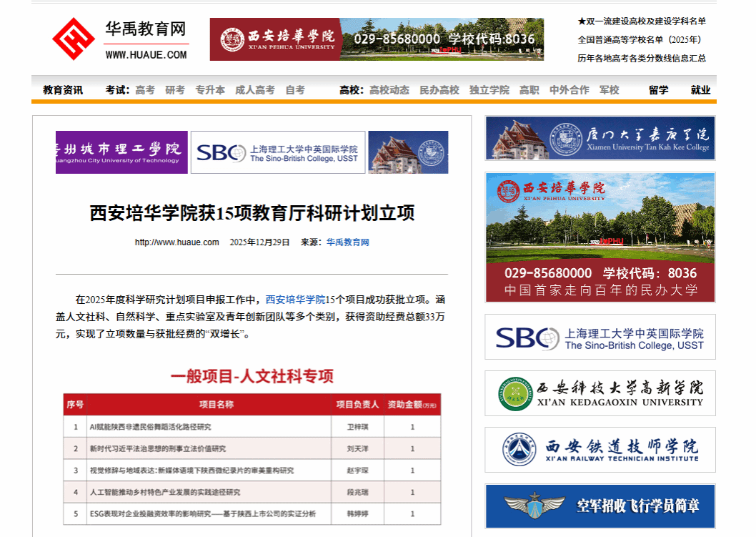Open the 专升本 navigation link

(x=210, y=90)
